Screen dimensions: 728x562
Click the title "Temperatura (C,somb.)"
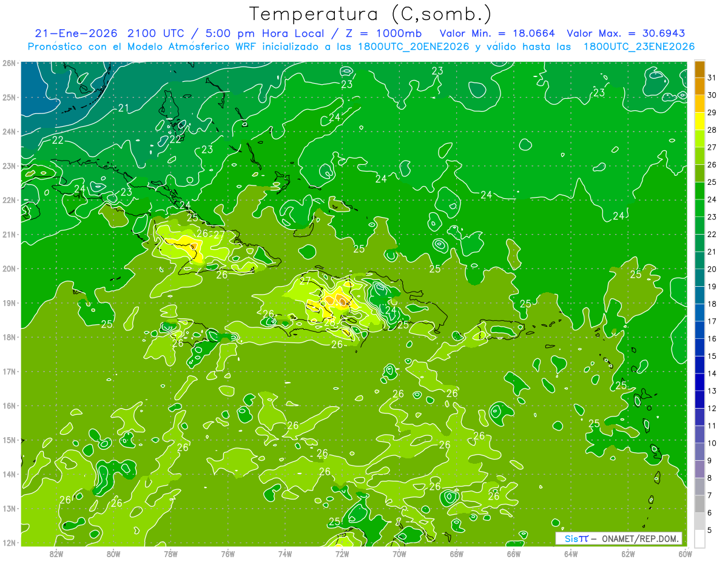pos(371,15)
